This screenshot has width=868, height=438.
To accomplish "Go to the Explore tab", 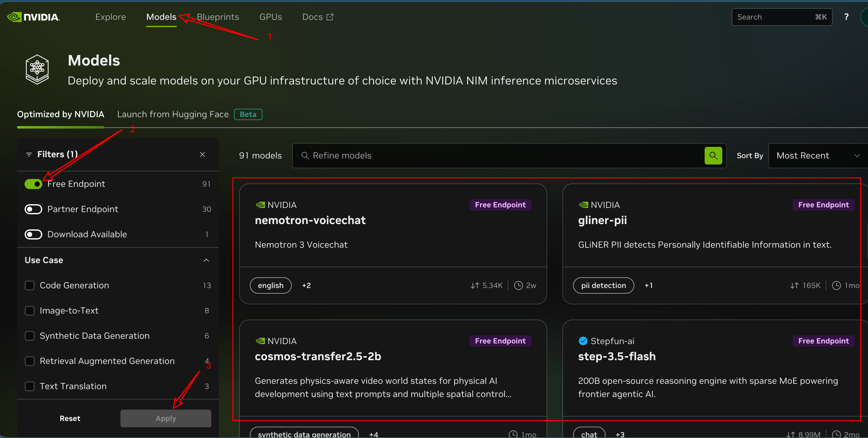I will 110,17.
